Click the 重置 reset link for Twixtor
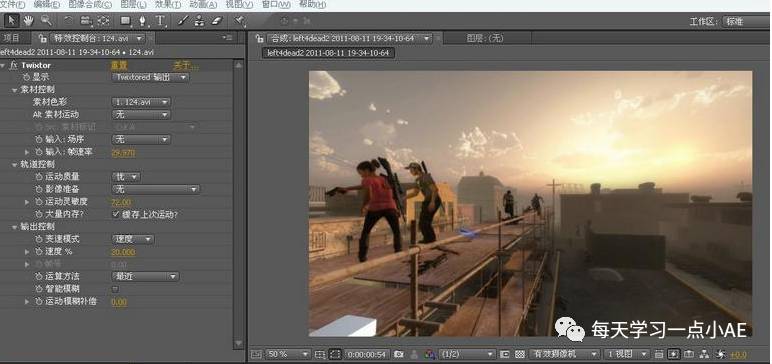 (119, 65)
